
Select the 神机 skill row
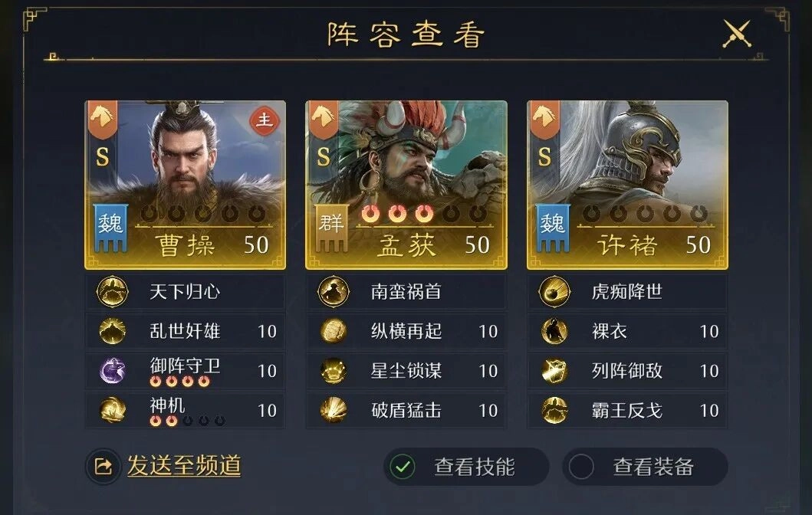click(x=186, y=411)
